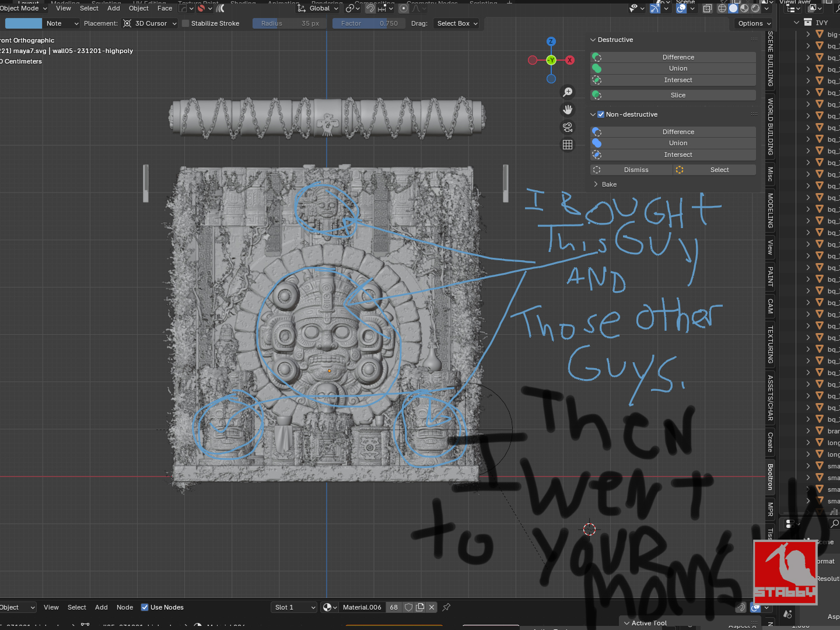Click the fake user shield icon for Material.006
The image size is (840, 630).
(409, 607)
